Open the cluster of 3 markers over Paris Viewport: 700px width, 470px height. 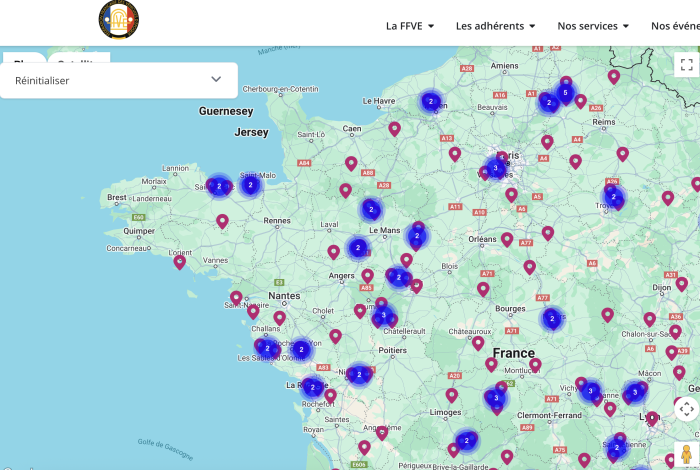[x=495, y=168]
